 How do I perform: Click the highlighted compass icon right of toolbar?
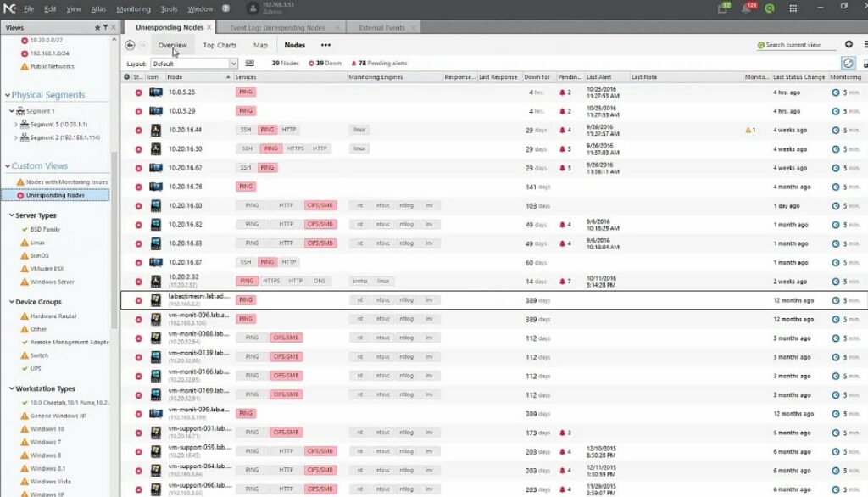click(848, 63)
